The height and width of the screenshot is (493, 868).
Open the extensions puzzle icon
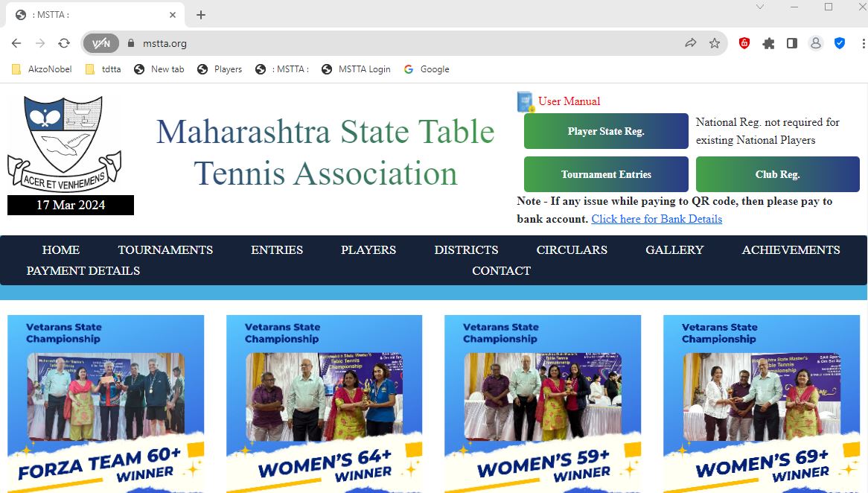coord(768,43)
